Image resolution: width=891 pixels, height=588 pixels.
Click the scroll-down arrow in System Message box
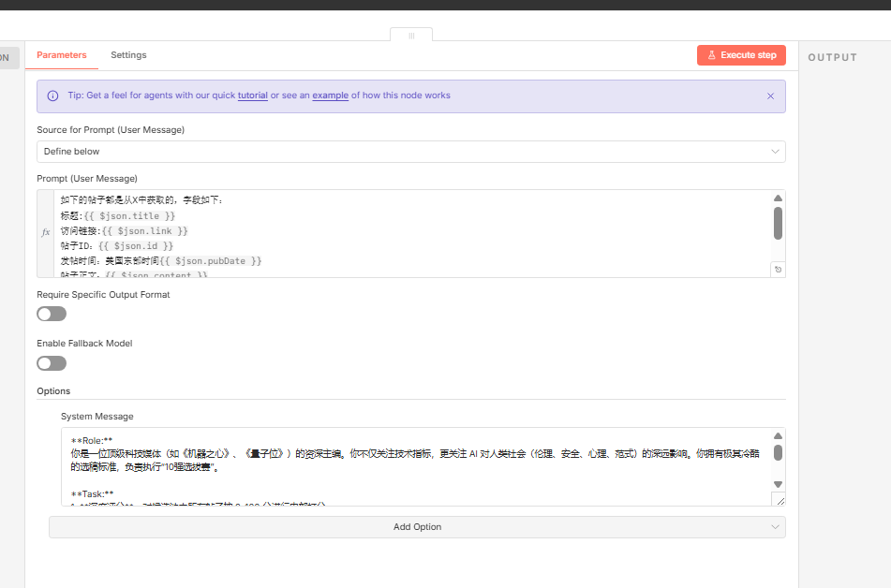click(778, 484)
